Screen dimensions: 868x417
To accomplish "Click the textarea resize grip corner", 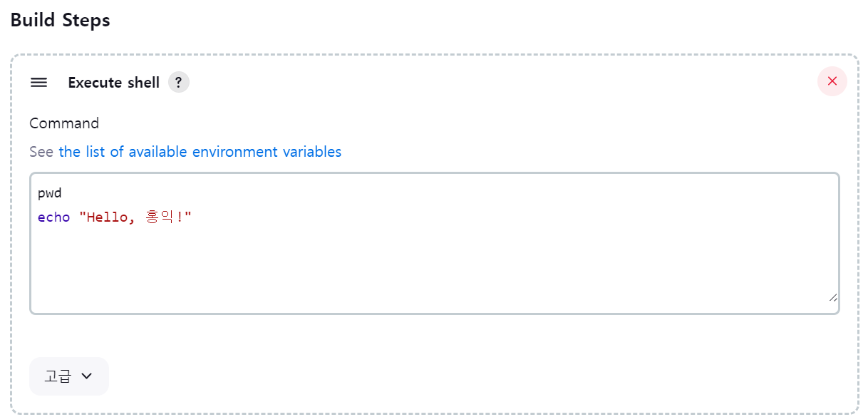I will pyautogui.click(x=833, y=297).
